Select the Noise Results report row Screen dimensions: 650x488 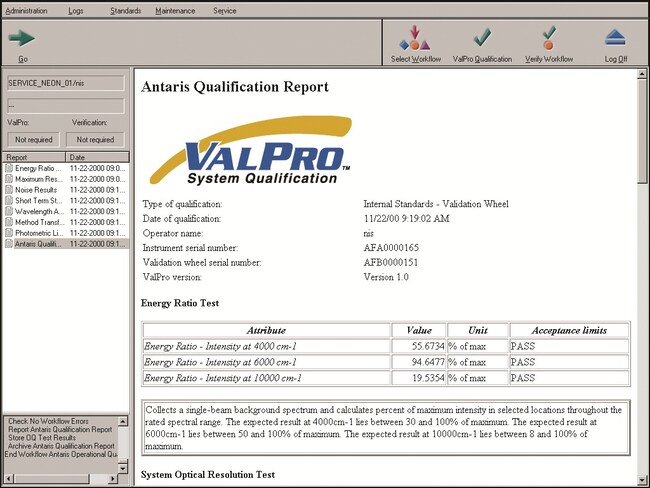(x=66, y=189)
